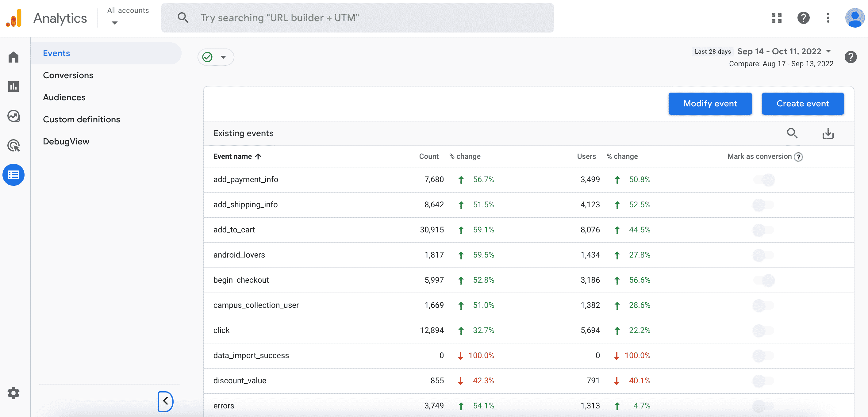Collapse the side navigation with chevron button
Image resolution: width=868 pixels, height=417 pixels.
click(165, 401)
